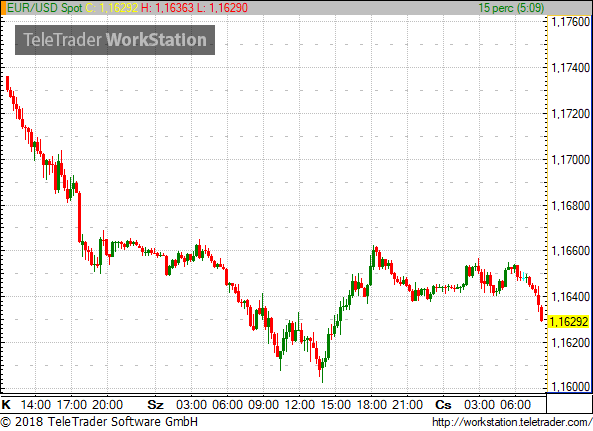Click the 1,16800 price axis label

(x=570, y=206)
